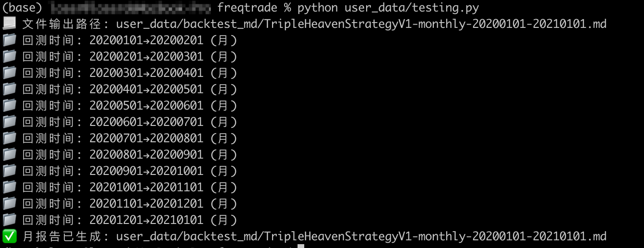Image resolution: width=644 pixels, height=248 pixels.
Task: Click the folder icon for 20201201→20210101
Action: pos(9,220)
